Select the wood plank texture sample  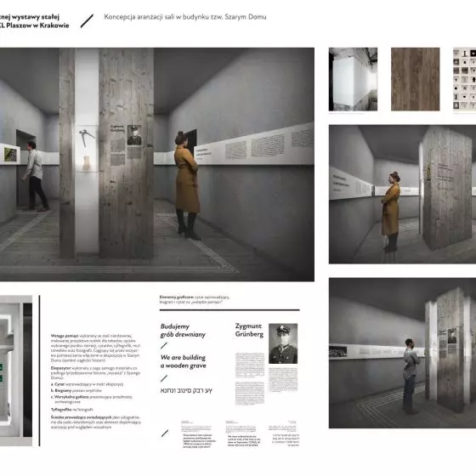[x=415, y=79]
